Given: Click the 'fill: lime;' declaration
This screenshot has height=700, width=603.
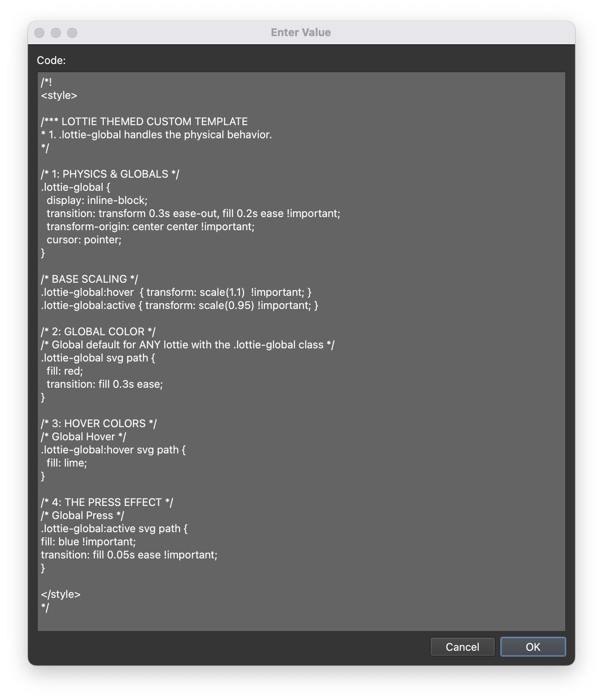Looking at the screenshot, I should click(x=67, y=463).
